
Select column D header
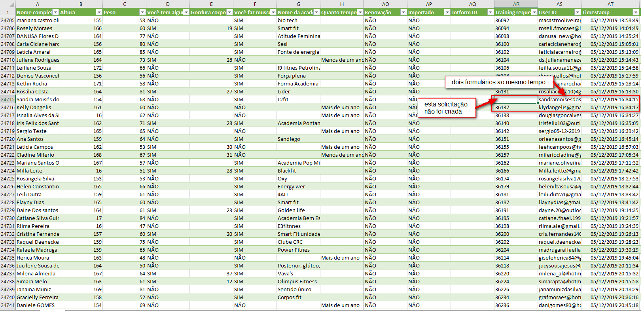pos(168,4)
